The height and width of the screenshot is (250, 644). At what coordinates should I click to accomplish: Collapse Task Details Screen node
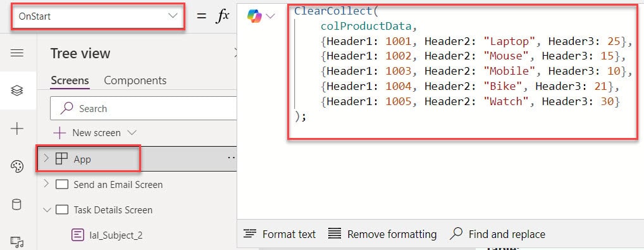47,210
